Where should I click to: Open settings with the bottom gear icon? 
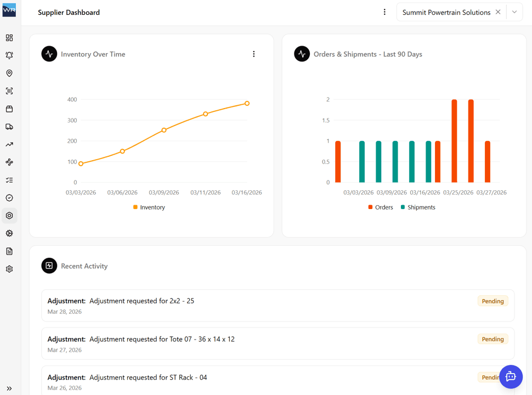coord(9,269)
